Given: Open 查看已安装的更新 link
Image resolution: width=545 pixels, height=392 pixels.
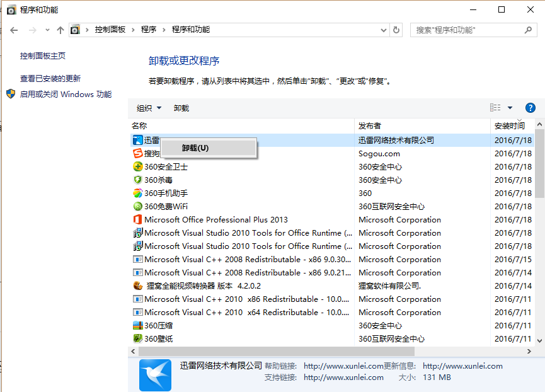Looking at the screenshot, I should click(50, 79).
